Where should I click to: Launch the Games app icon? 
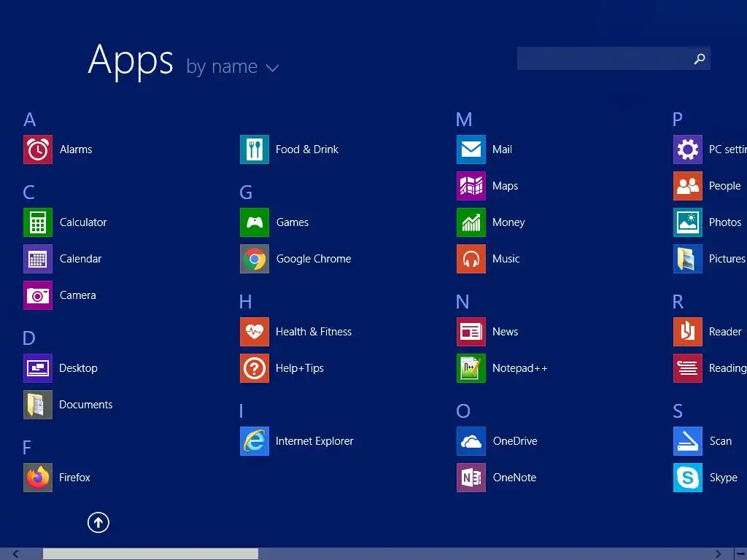pyautogui.click(x=255, y=222)
